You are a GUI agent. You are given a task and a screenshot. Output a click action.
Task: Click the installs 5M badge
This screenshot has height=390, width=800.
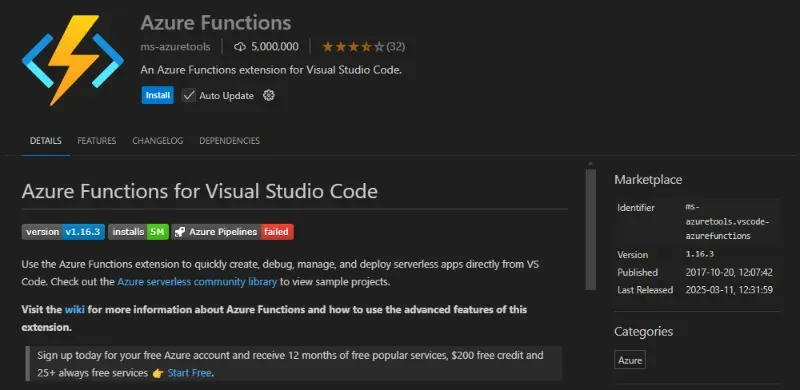pos(138,232)
